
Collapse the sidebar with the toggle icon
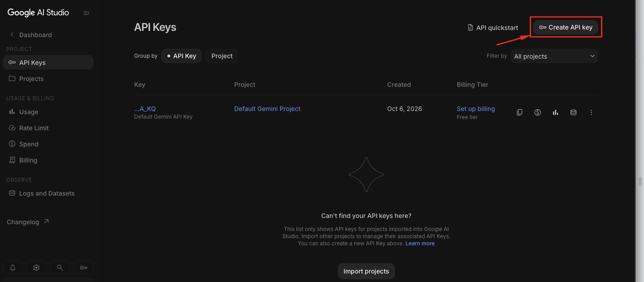(x=86, y=13)
